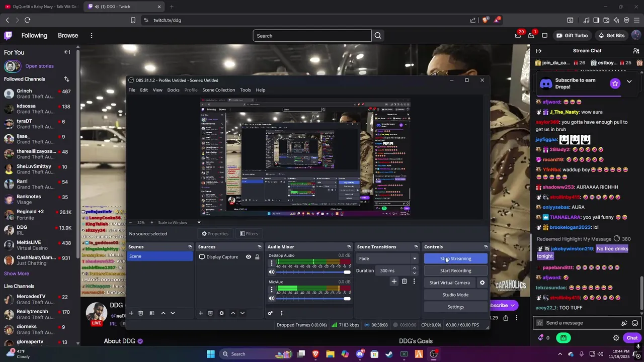Move source down in Sources dock
Viewport: 644px width, 362px height.
(243, 313)
